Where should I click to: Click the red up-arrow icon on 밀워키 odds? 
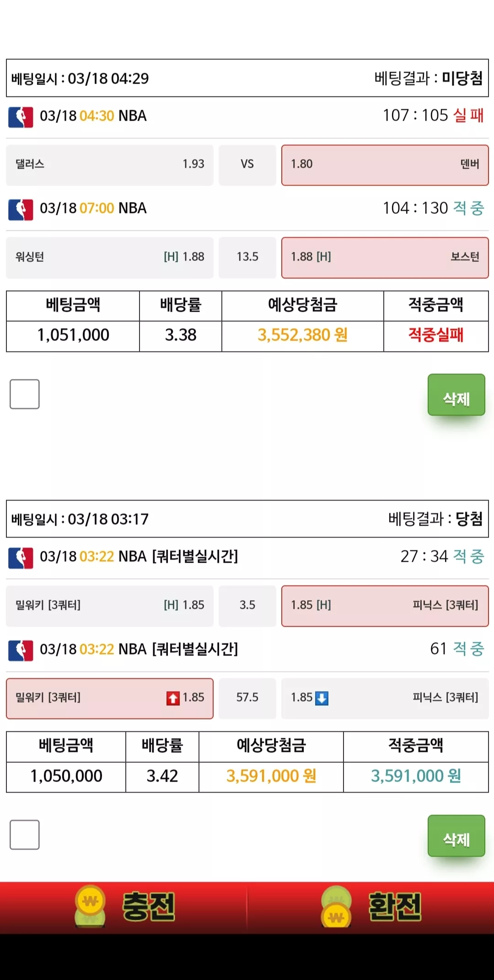point(173,698)
